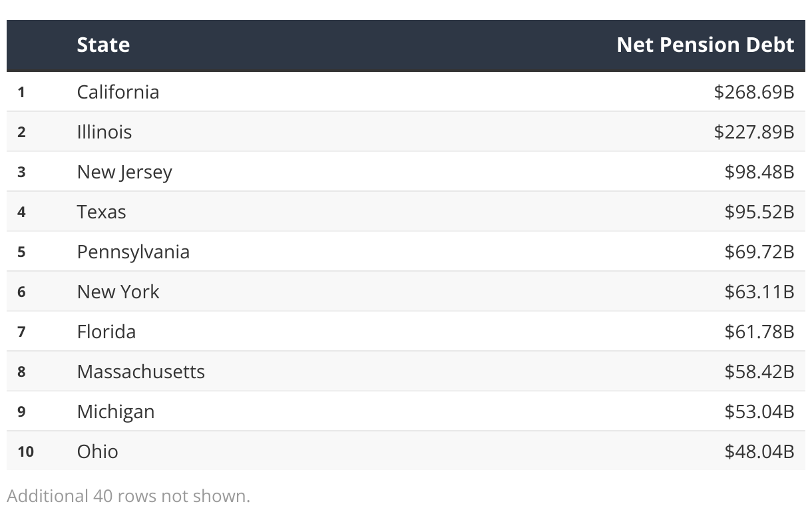Sort by Net Pension Debt header
The width and height of the screenshot is (812, 514).
pyautogui.click(x=705, y=45)
